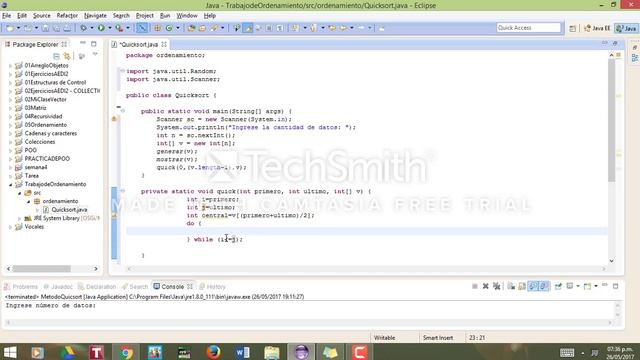Select Quicksort.java in Package Explorer
The height and width of the screenshot is (360, 640).
69,210
